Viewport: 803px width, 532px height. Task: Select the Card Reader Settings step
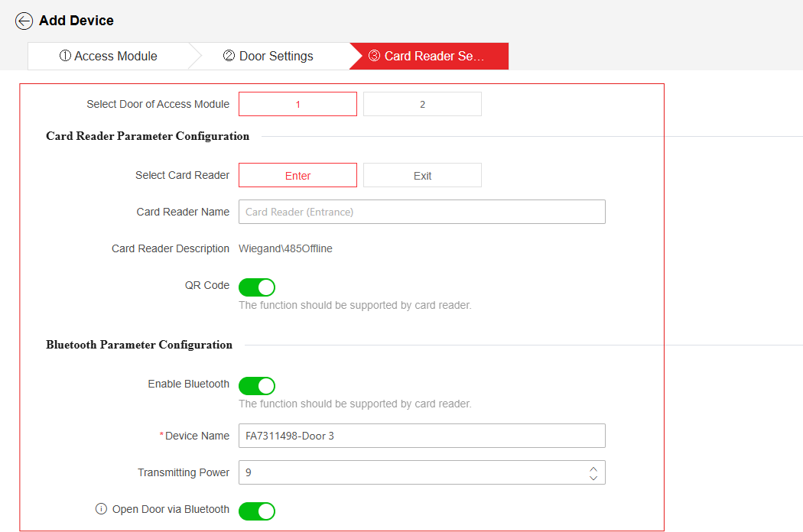click(x=430, y=56)
